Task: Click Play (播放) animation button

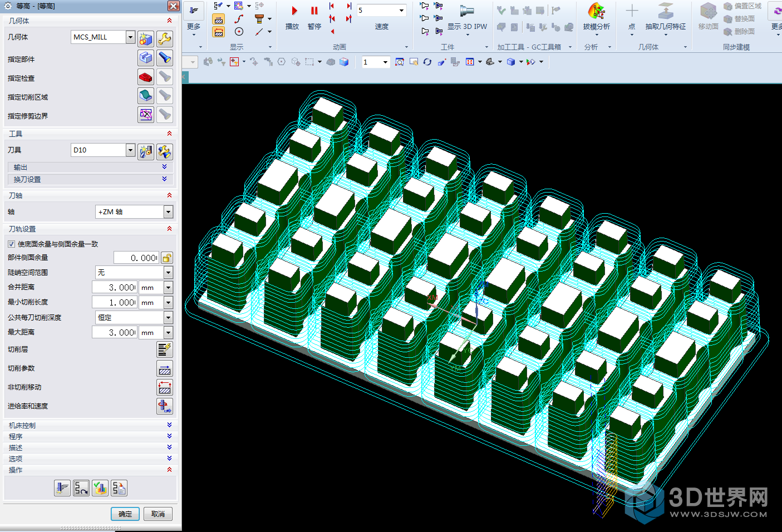Action: click(293, 17)
